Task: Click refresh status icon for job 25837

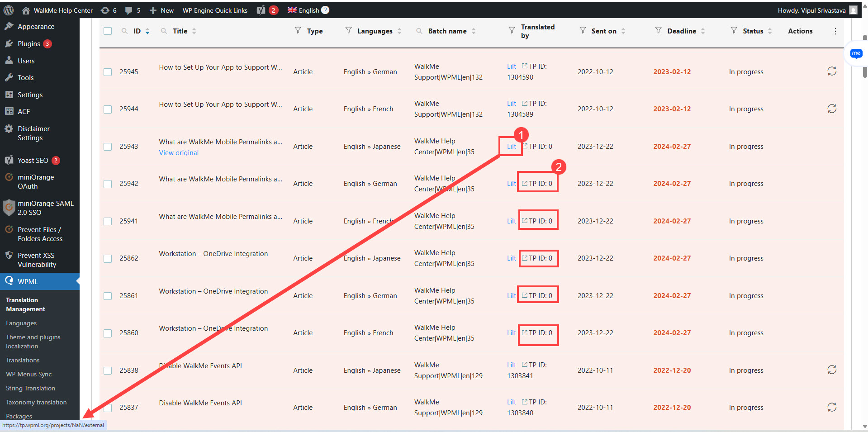Action: tap(832, 407)
